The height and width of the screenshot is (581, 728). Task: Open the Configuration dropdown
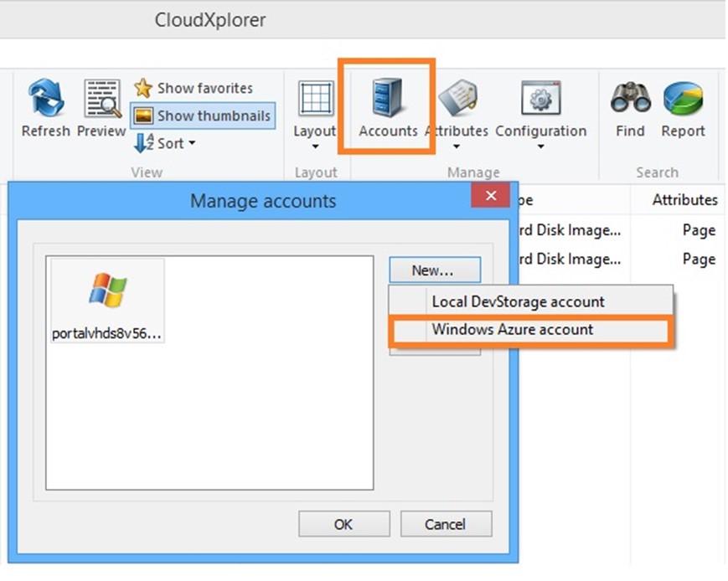pyautogui.click(x=541, y=114)
